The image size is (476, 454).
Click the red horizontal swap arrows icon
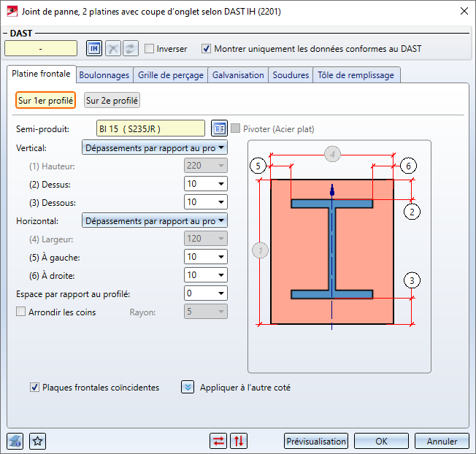click(x=218, y=441)
